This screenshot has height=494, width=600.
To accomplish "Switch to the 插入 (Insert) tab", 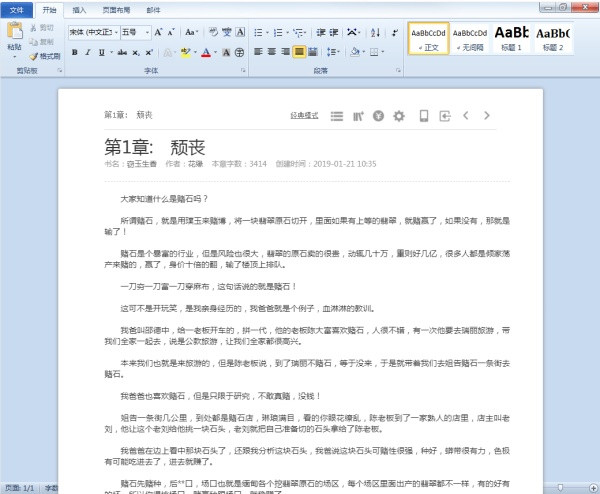I will click(78, 9).
